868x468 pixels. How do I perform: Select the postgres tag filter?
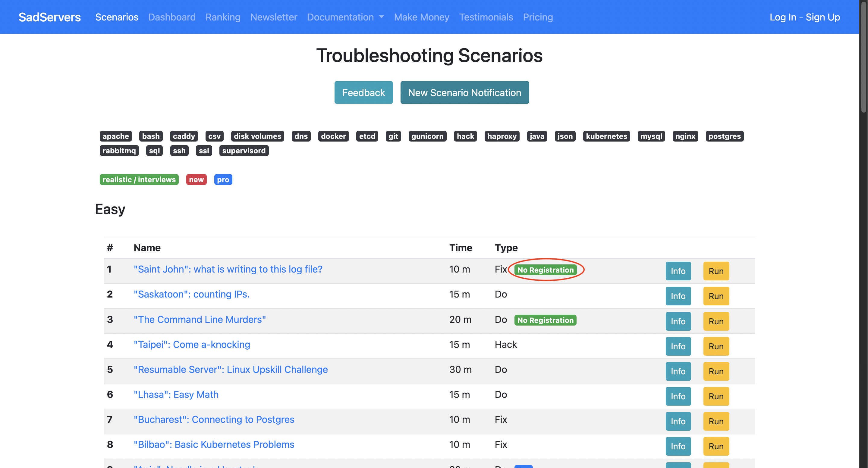(724, 136)
